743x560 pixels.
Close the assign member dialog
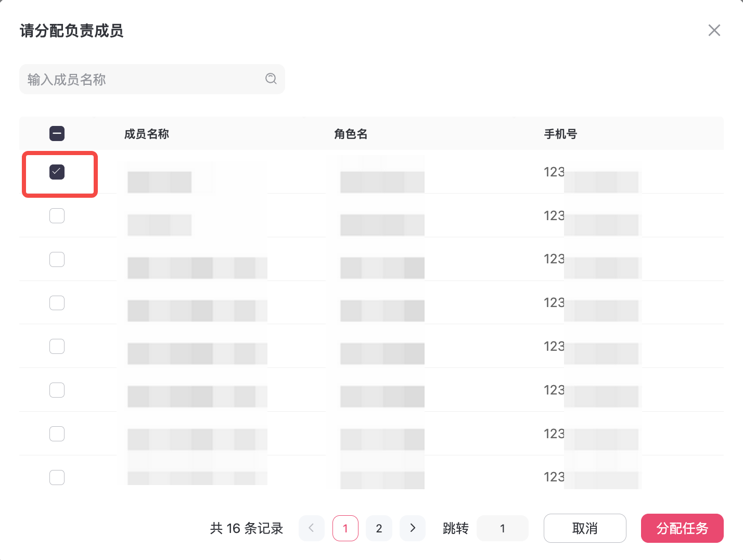[x=714, y=30]
